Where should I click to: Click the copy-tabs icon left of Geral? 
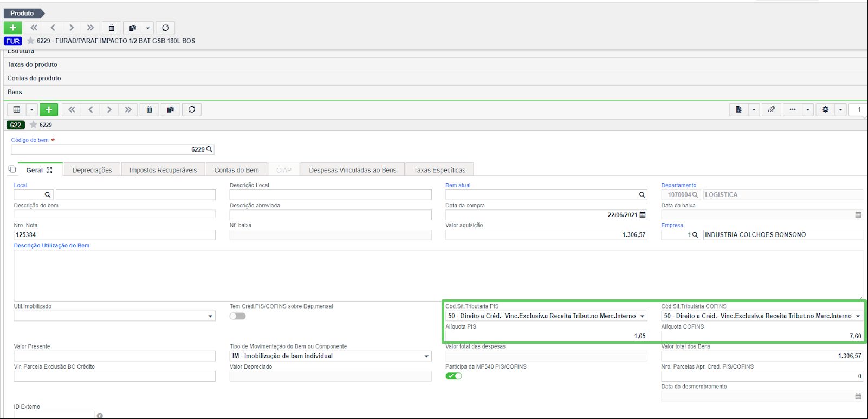12,169
